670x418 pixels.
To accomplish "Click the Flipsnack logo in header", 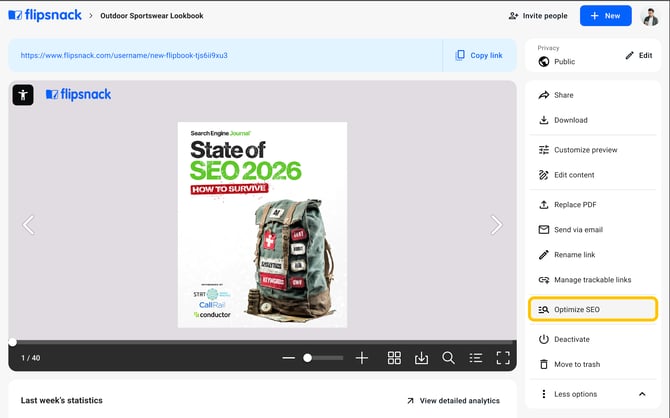I will pyautogui.click(x=45, y=15).
